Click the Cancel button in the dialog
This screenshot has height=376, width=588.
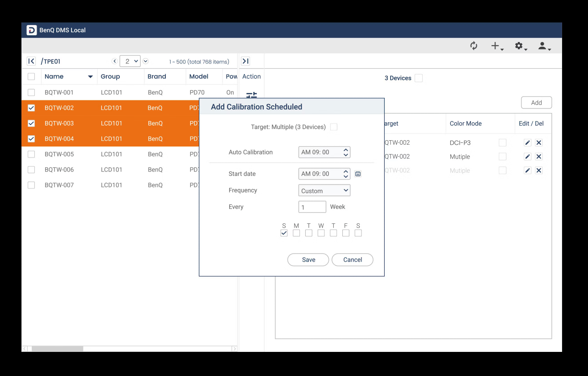(x=352, y=260)
